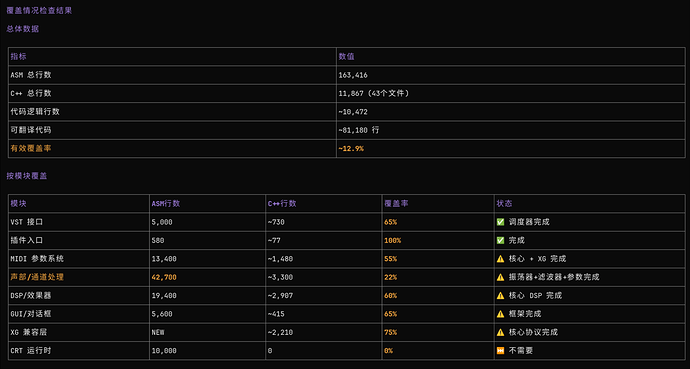The height and width of the screenshot is (369, 690).
Task: Click skip icon in CRT 运行时 row
Action: [x=500, y=351]
